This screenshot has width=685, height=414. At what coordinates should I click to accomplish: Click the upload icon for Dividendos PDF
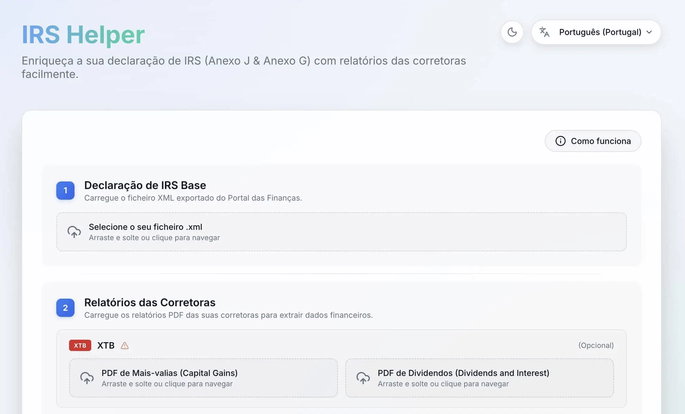[363, 378]
